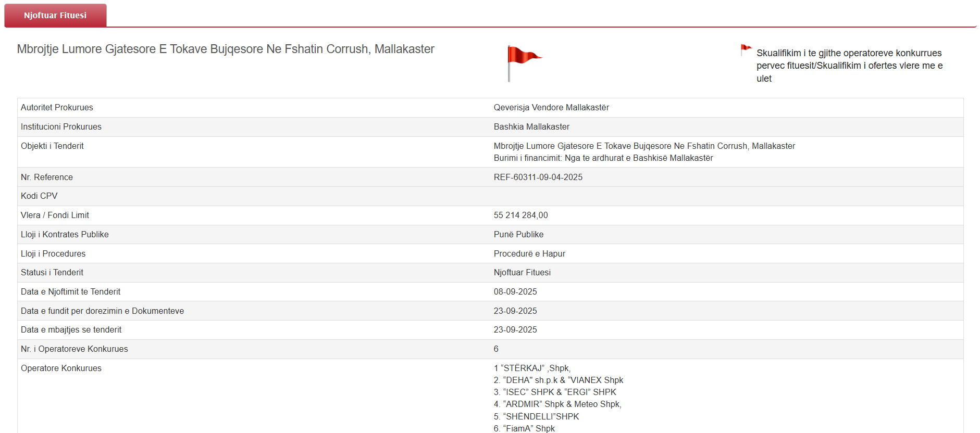980x433 pixels.
Task: Select the "ISEC" SHPK & "ERGI" SHPK entry
Action: point(554,392)
